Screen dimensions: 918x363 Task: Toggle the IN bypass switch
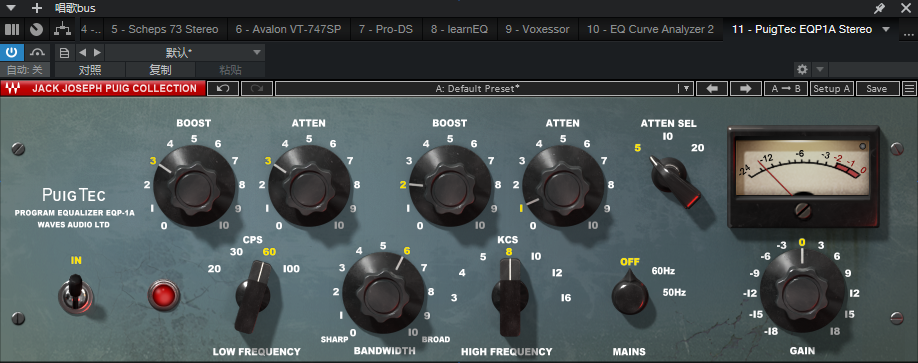(76, 293)
